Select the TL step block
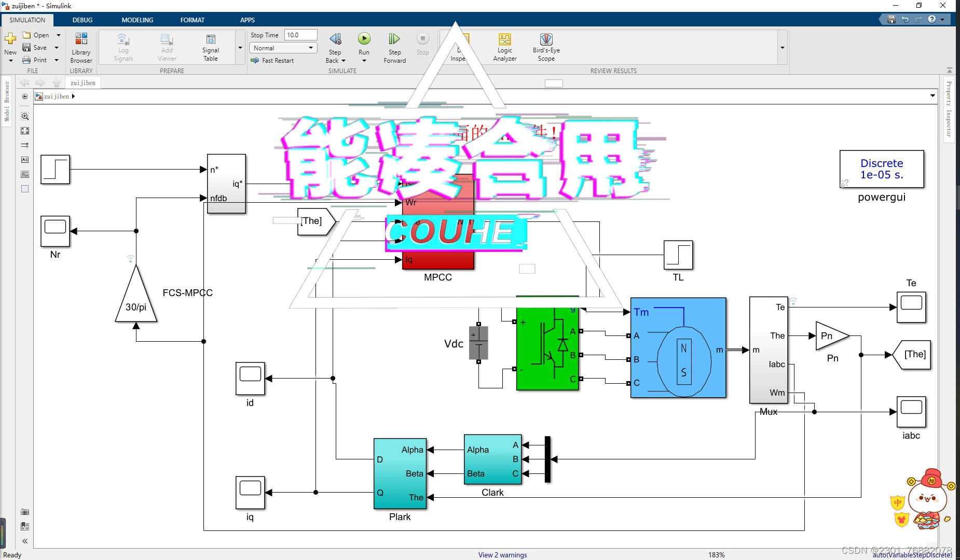960x560 pixels. click(678, 255)
